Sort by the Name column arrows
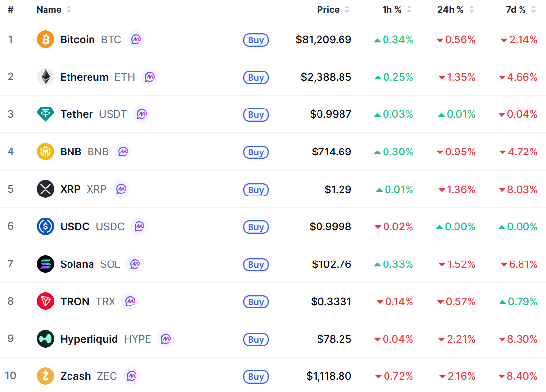Viewport: 546px width, 392px height. pos(68,10)
